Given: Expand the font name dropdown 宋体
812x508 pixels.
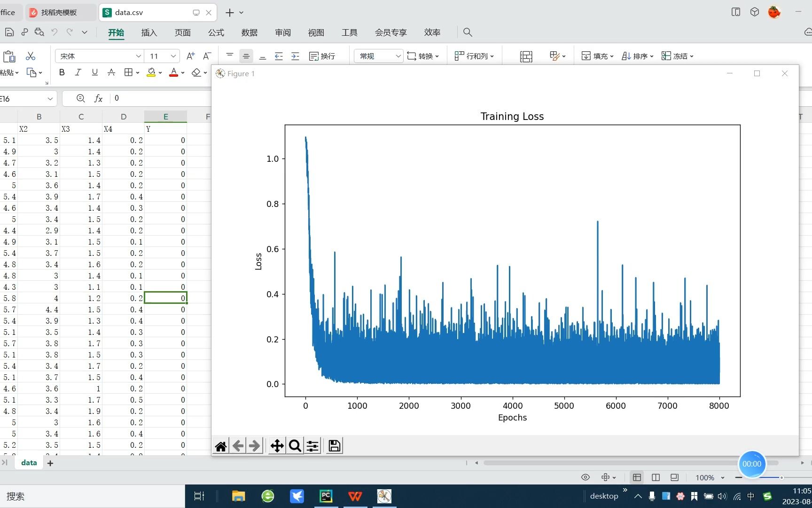Looking at the screenshot, I should pyautogui.click(x=138, y=56).
